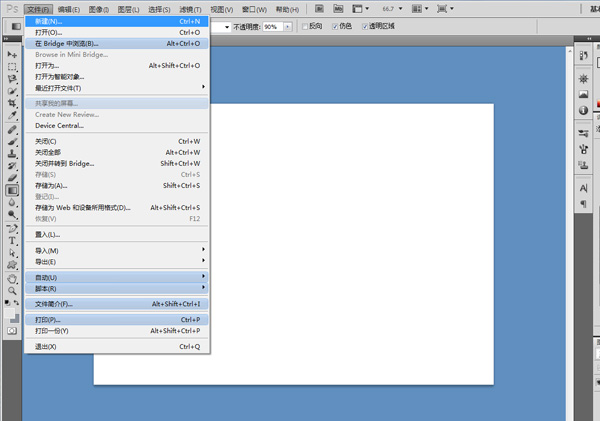
Task: Select the Custom Shape tool
Action: 12,265
